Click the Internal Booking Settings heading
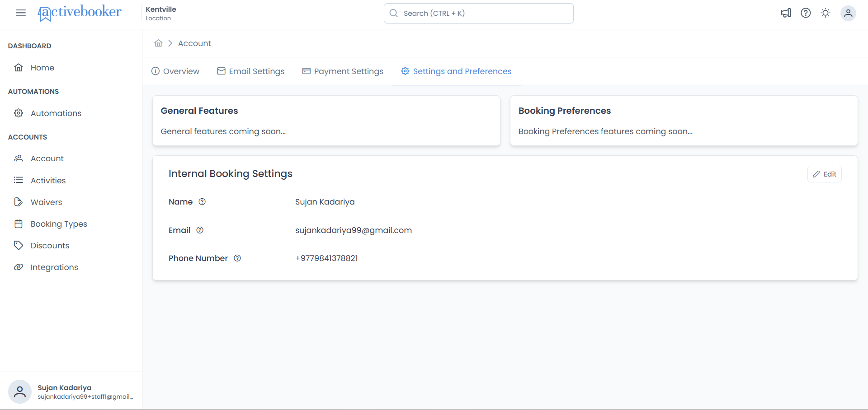Image resolution: width=868 pixels, height=410 pixels. 231,174
